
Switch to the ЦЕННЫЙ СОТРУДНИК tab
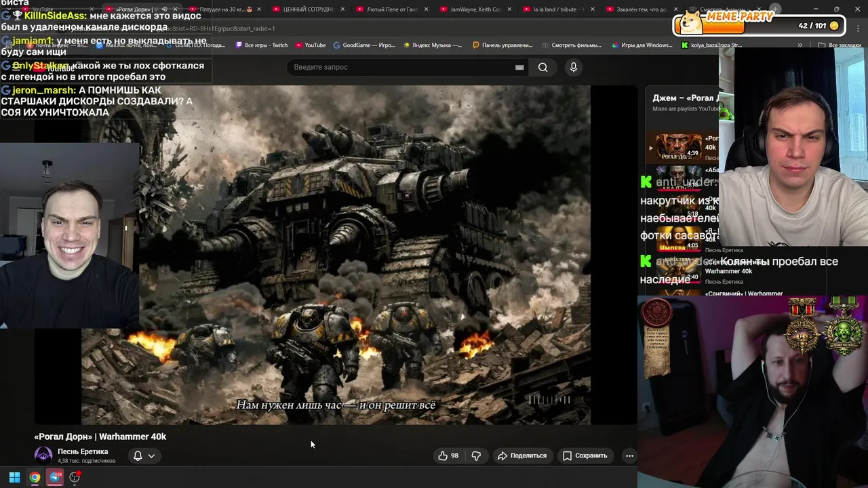click(x=308, y=9)
